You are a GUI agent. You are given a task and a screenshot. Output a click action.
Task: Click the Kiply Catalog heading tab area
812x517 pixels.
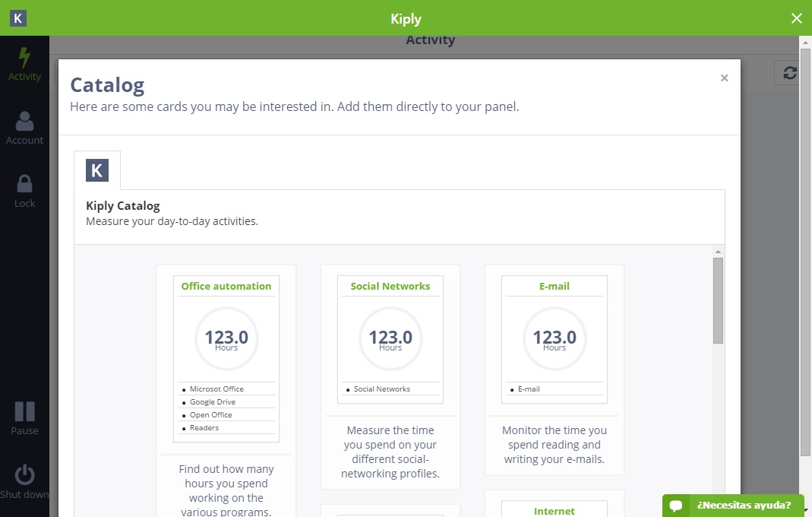coord(123,205)
